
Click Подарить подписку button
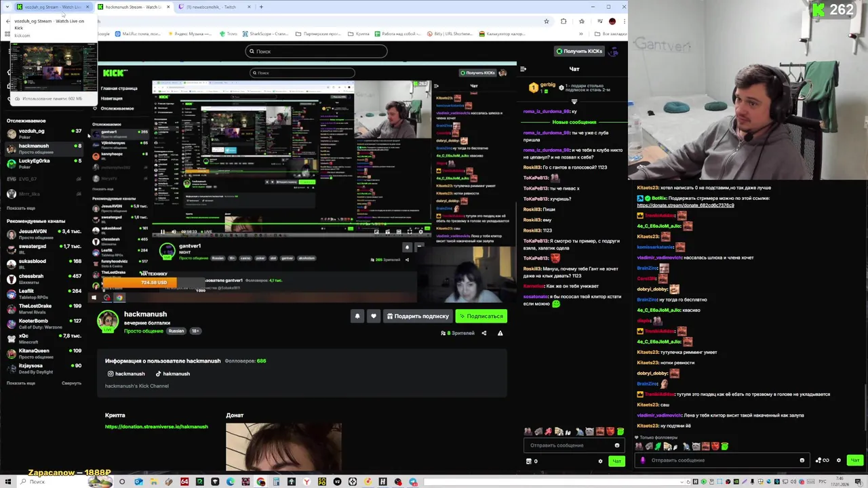pos(418,316)
